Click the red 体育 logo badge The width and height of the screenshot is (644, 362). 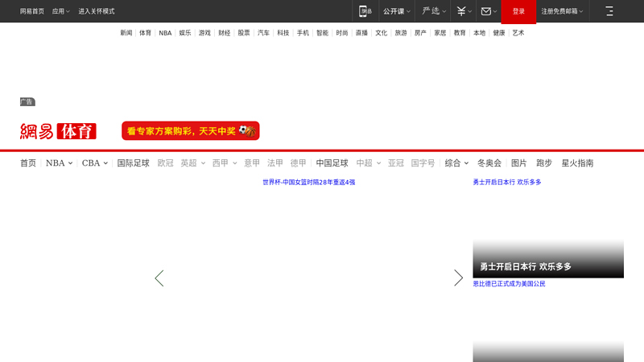76,131
